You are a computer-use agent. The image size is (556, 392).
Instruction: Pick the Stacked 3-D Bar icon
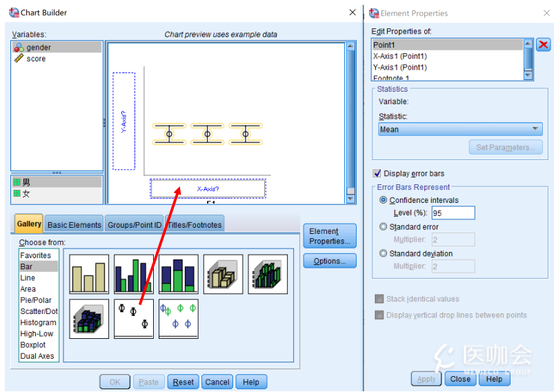point(89,318)
